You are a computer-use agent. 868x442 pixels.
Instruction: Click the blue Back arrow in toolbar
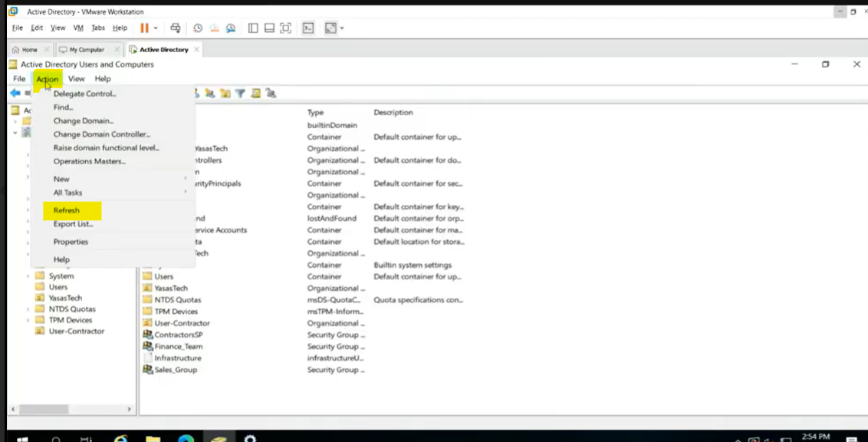15,93
